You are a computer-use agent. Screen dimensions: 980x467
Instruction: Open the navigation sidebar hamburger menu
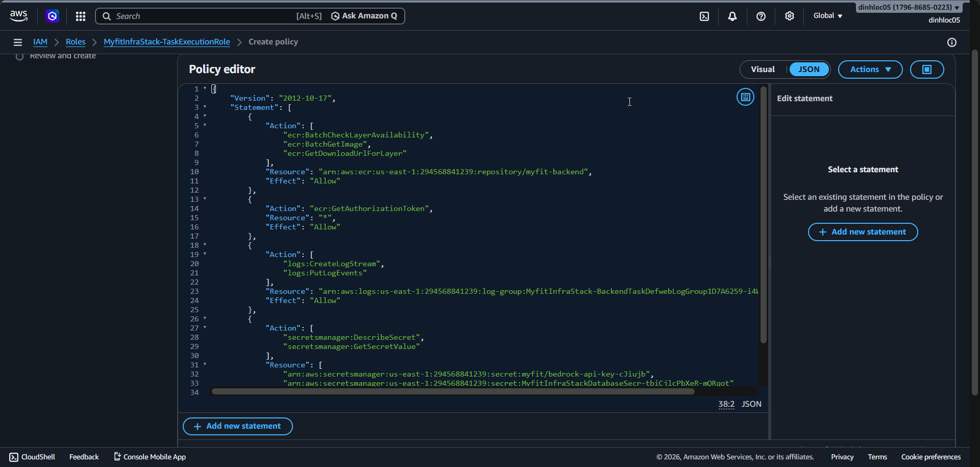pos(18,42)
